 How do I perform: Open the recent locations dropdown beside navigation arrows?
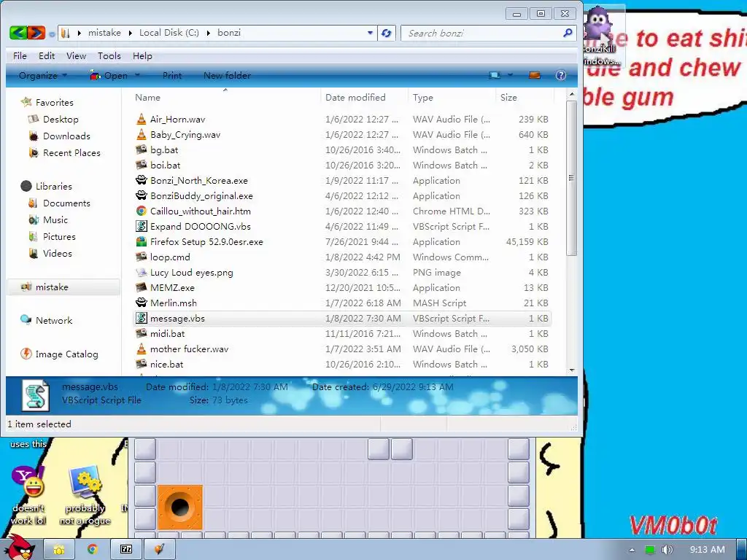tap(52, 34)
